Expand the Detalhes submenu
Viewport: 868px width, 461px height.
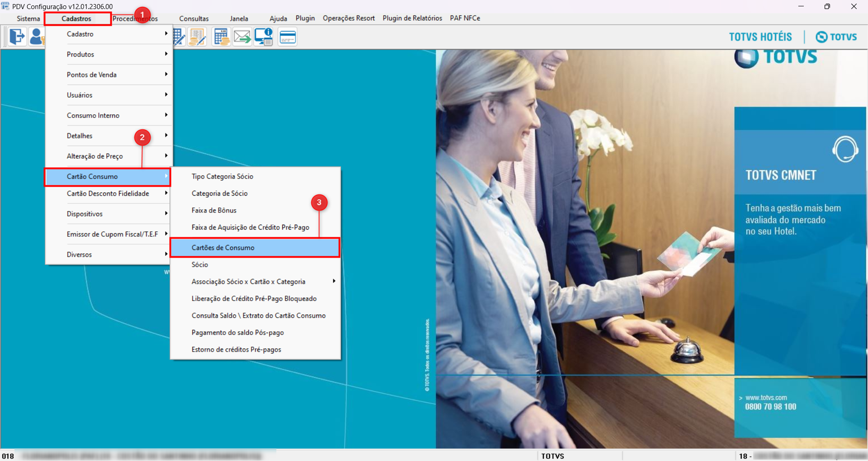click(109, 136)
